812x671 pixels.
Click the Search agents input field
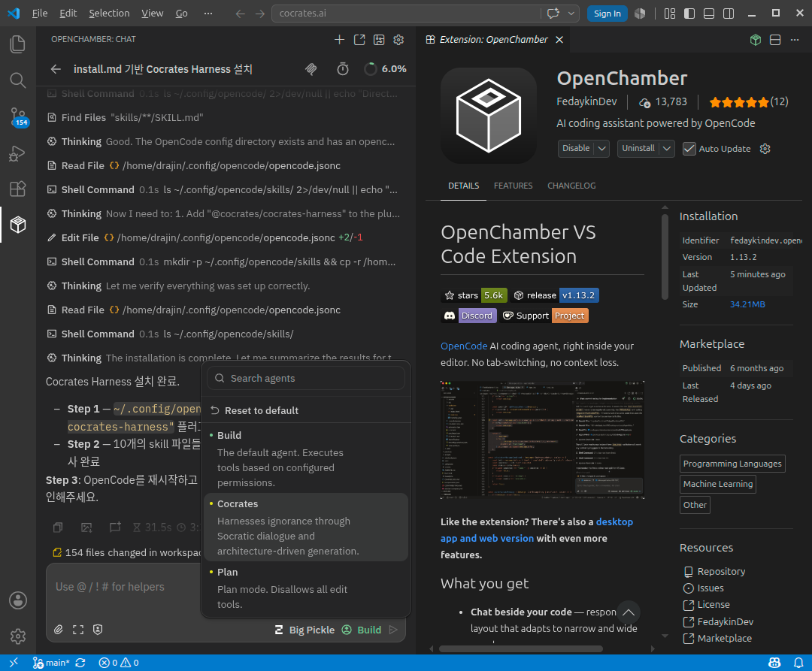click(x=305, y=378)
